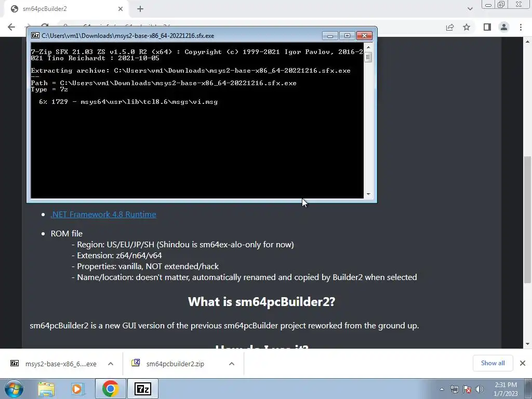Bookmark this page with the star icon

467,27
